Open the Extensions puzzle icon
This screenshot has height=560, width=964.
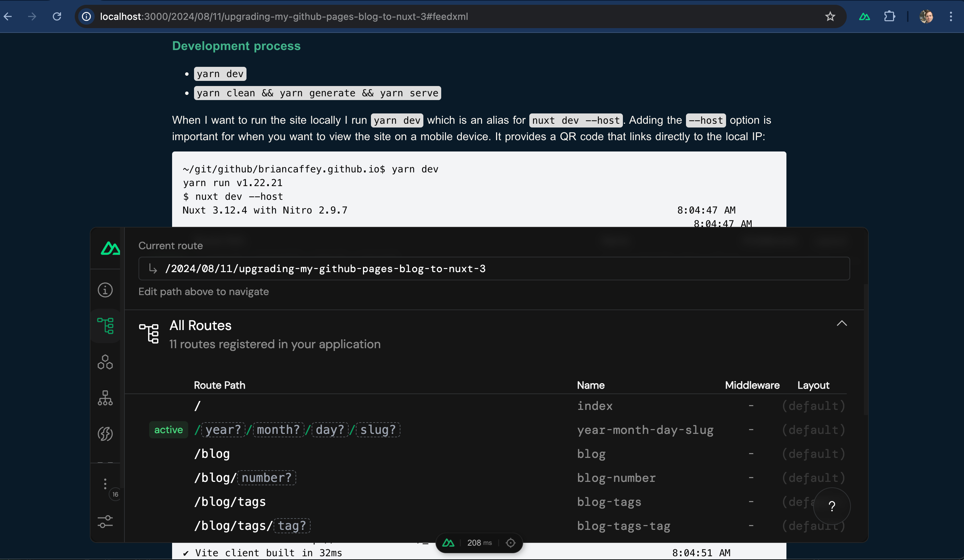click(x=889, y=16)
